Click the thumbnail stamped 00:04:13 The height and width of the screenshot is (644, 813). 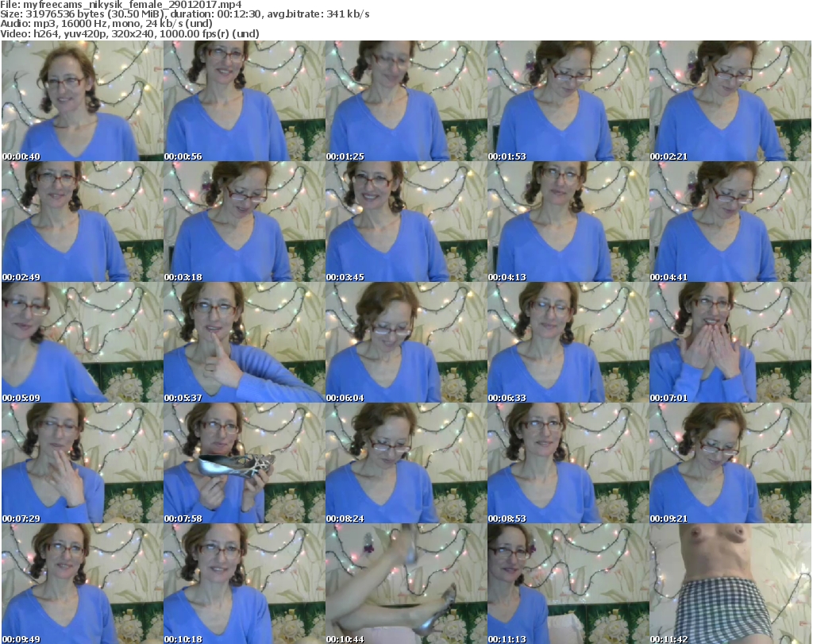(568, 222)
